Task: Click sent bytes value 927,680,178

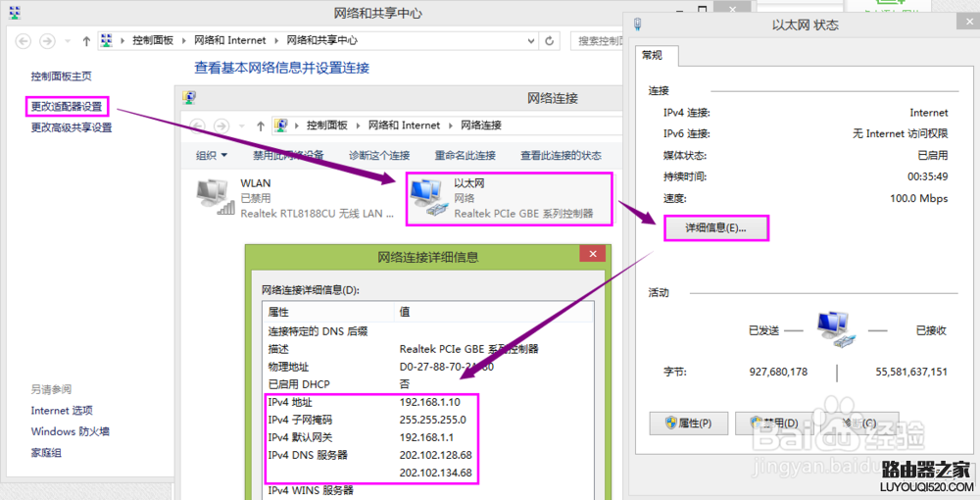Action: pyautogui.click(x=778, y=372)
